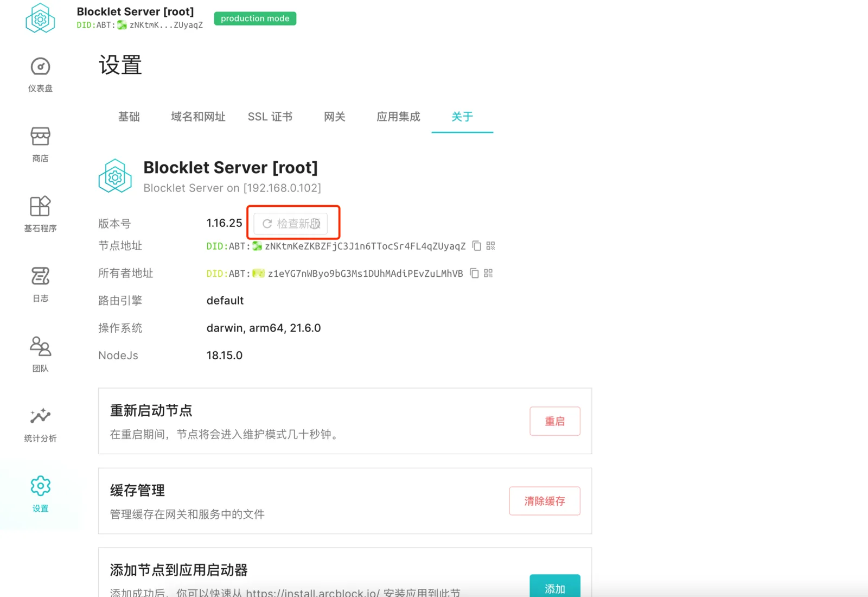Open the 商店 store icon

(40, 136)
